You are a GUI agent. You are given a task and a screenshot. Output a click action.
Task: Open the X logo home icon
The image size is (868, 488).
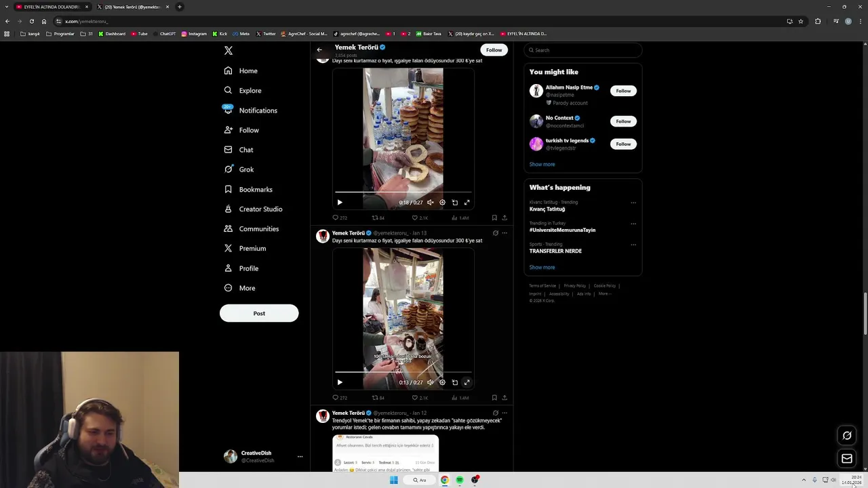tap(229, 51)
